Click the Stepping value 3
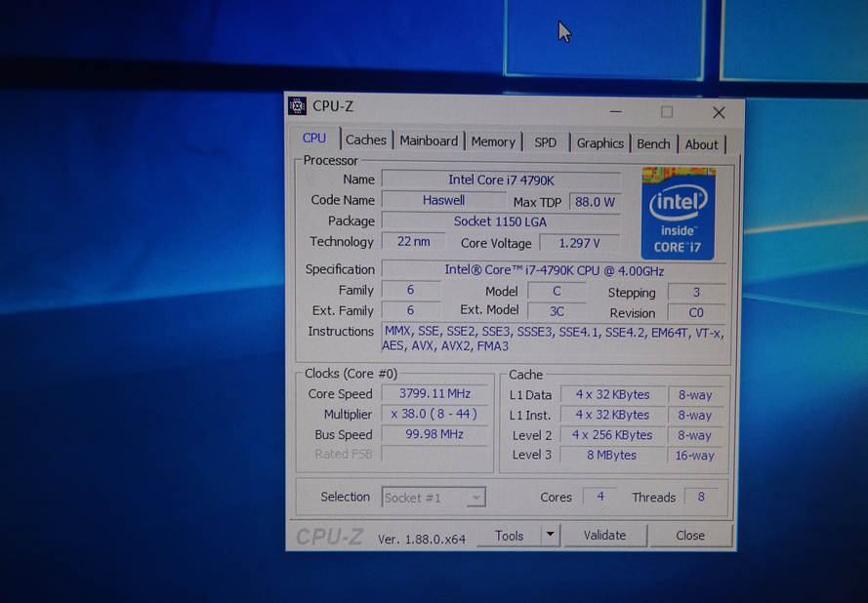The image size is (868, 603). 696,292
